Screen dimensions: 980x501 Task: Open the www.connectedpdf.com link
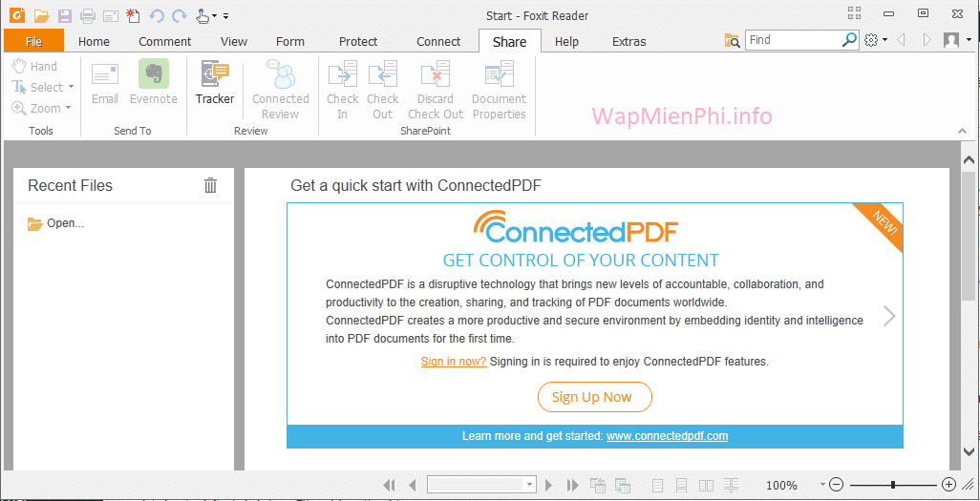pos(667,436)
